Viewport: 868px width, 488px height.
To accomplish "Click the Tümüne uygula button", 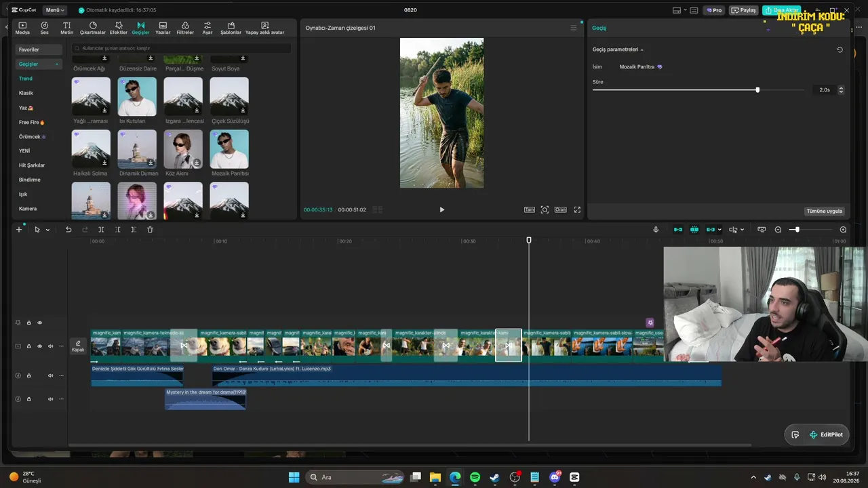I will pyautogui.click(x=825, y=211).
